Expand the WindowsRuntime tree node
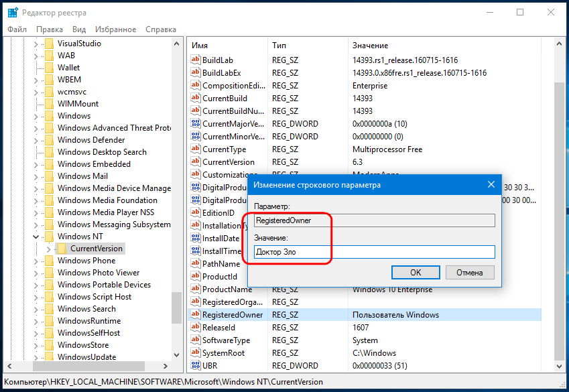The image size is (569, 392). [36, 321]
